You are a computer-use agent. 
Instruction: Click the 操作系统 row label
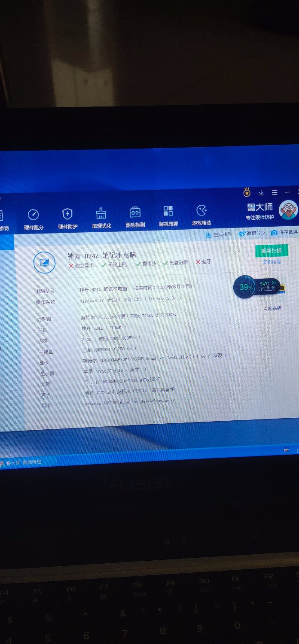46,302
